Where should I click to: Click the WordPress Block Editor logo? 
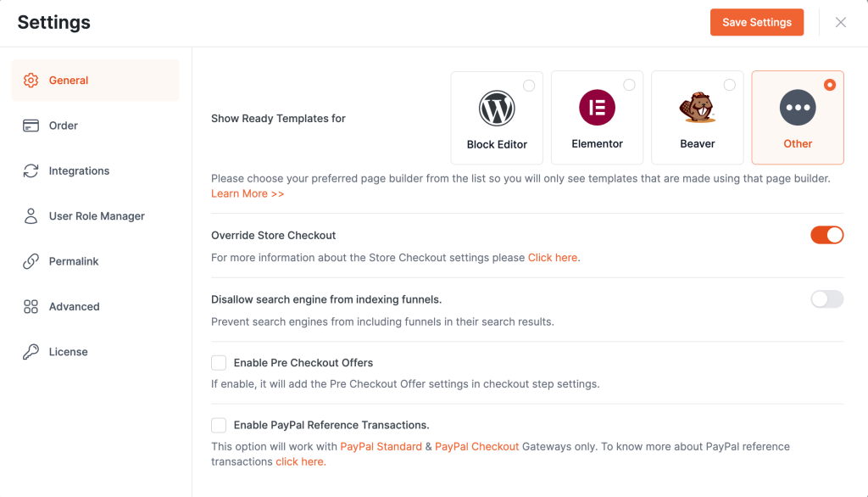pos(497,108)
